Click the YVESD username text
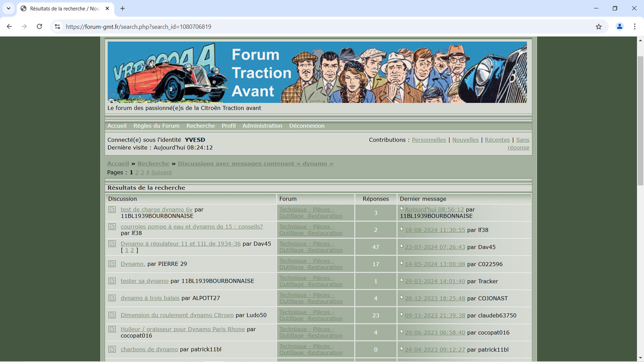Image resolution: width=644 pixels, height=362 pixels. 195,140
